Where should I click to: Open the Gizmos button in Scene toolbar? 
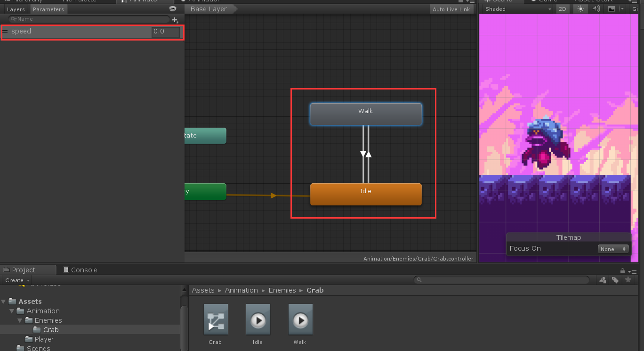[635, 8]
